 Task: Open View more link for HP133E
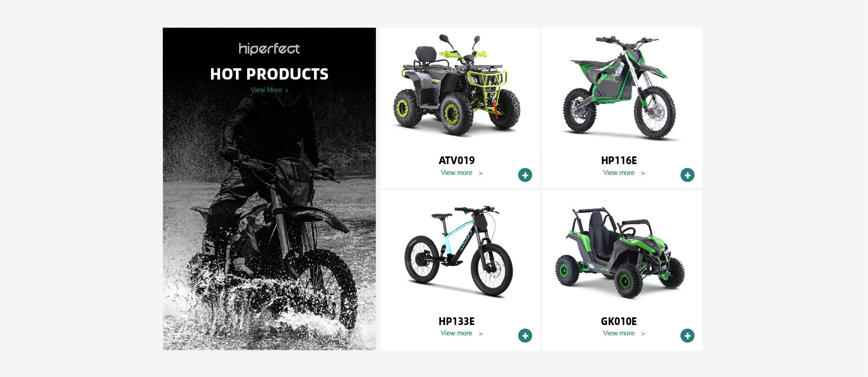(x=461, y=333)
